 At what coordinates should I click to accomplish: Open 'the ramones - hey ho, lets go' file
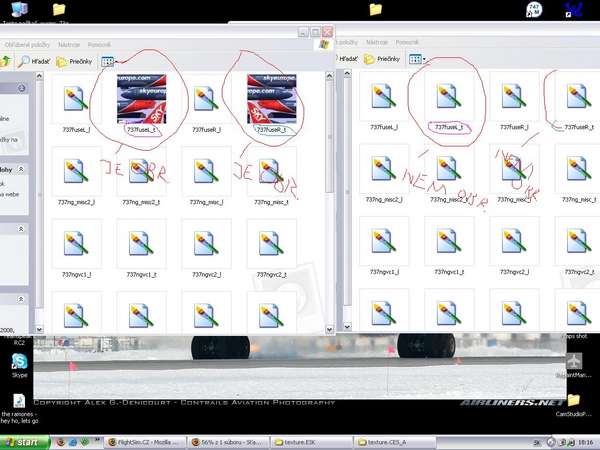[x=19, y=409]
